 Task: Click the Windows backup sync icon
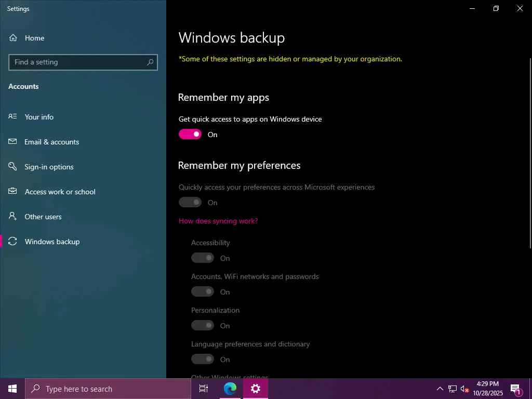12,241
